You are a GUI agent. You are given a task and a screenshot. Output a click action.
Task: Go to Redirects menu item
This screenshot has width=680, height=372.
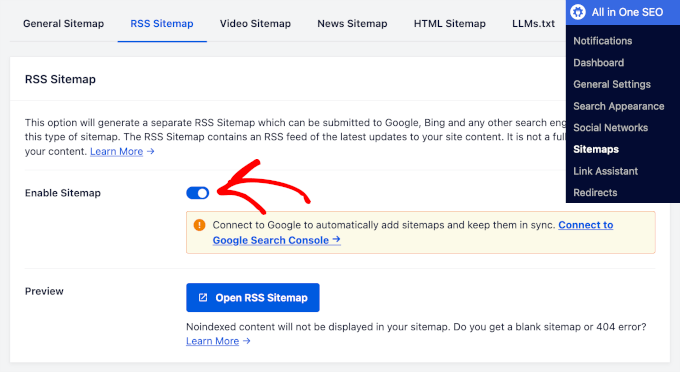595,193
